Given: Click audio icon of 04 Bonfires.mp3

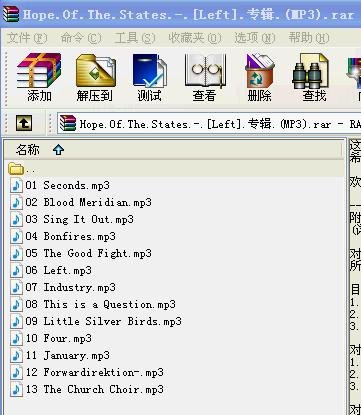Looking at the screenshot, I should click(16, 236).
